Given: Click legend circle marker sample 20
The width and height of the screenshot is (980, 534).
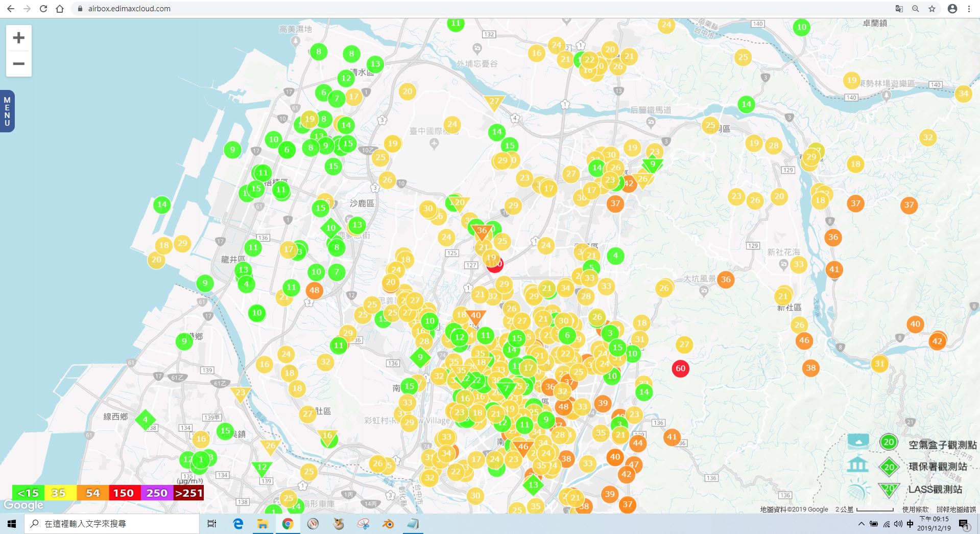Looking at the screenshot, I should click(x=889, y=443).
